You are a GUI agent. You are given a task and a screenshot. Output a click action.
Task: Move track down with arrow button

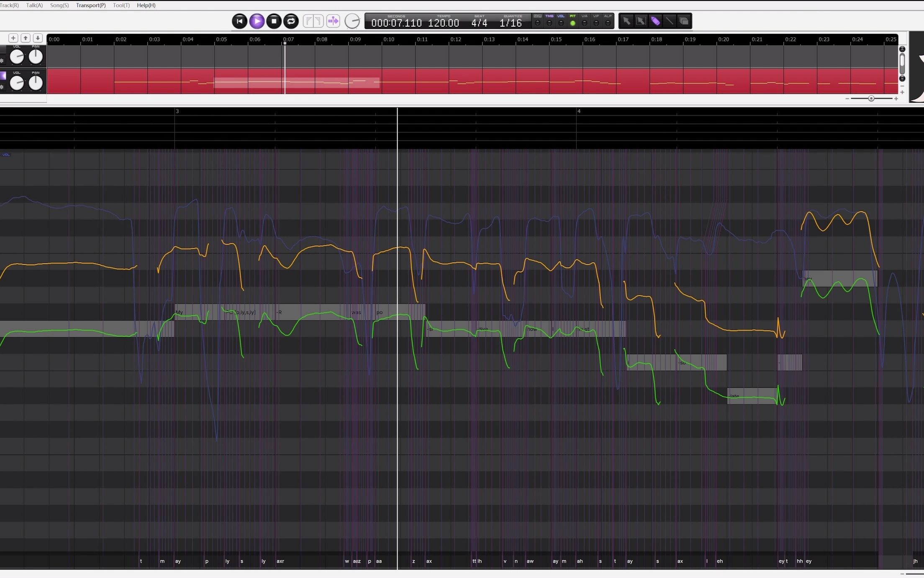(38, 38)
